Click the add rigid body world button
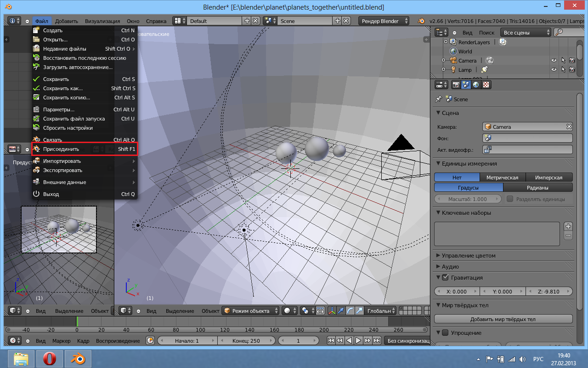 (x=503, y=319)
